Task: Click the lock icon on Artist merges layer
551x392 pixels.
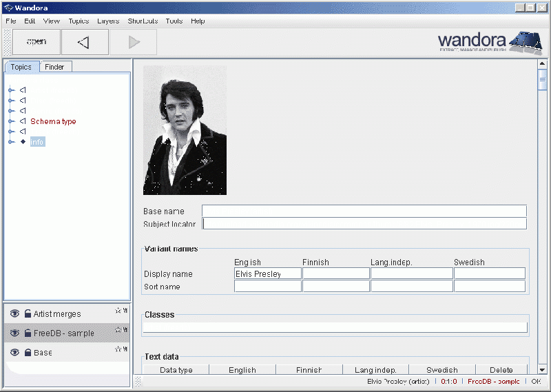Action: [28, 314]
